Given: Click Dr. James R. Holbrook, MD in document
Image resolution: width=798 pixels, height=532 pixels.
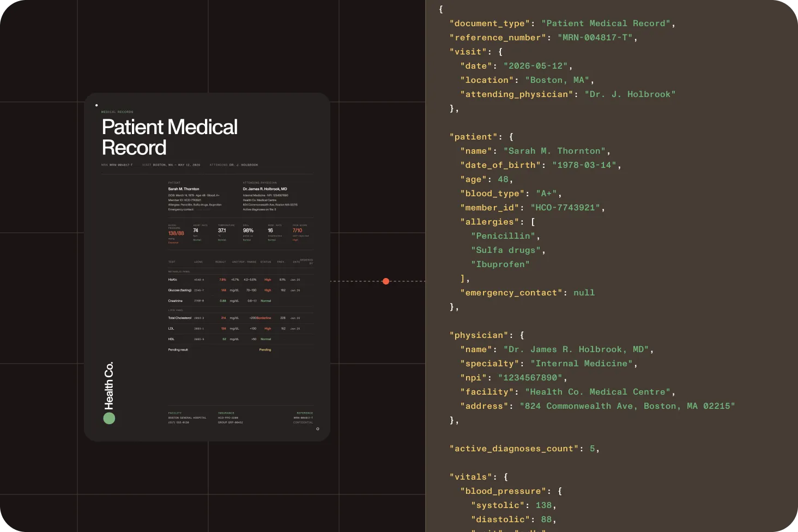Looking at the screenshot, I should tap(265, 189).
